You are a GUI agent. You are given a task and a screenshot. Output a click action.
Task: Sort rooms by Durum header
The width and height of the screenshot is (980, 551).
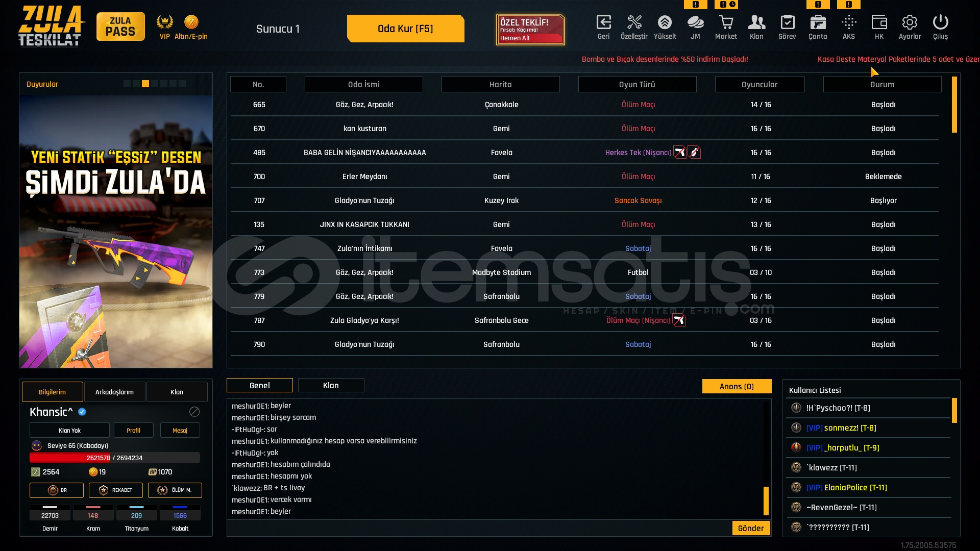pyautogui.click(x=883, y=84)
